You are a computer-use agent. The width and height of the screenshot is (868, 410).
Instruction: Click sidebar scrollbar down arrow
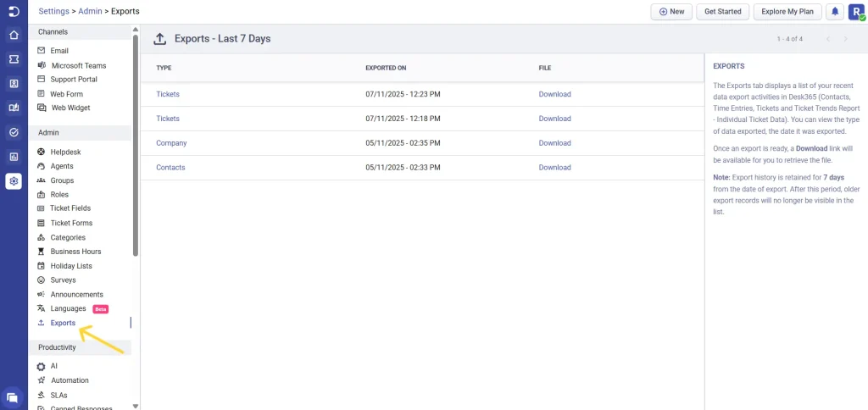point(136,406)
